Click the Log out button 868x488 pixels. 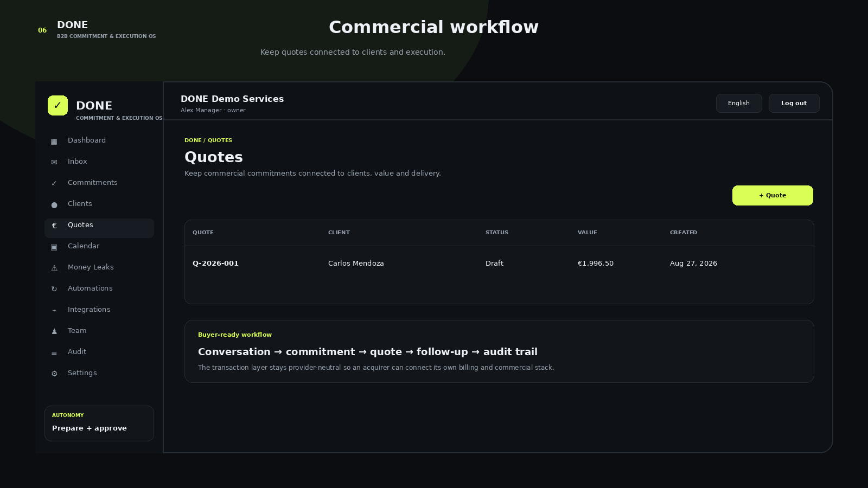[794, 103]
